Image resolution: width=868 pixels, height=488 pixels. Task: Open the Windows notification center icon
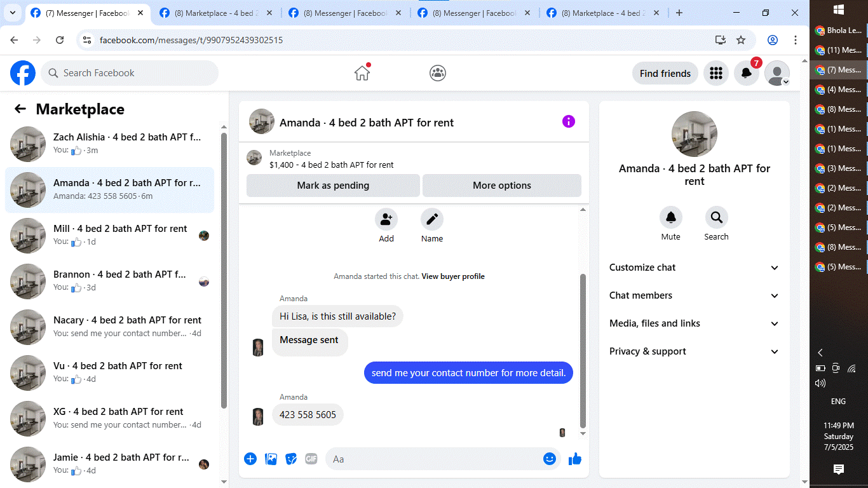tap(839, 469)
